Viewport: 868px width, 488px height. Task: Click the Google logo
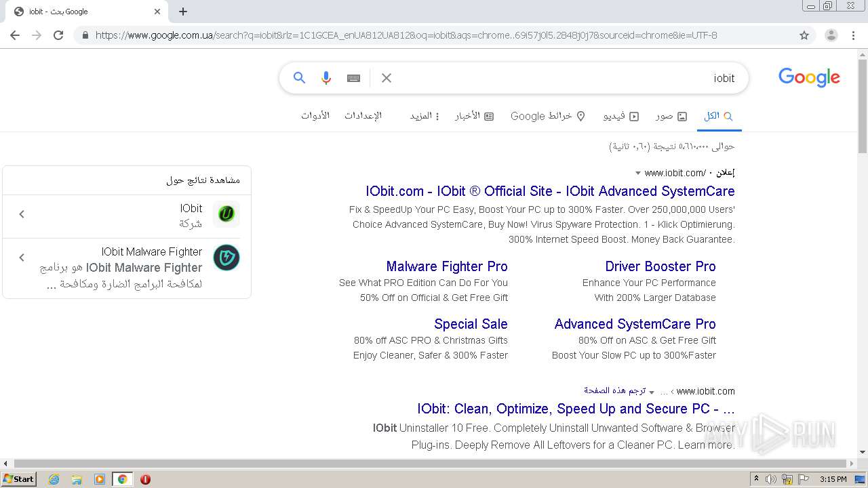click(809, 78)
